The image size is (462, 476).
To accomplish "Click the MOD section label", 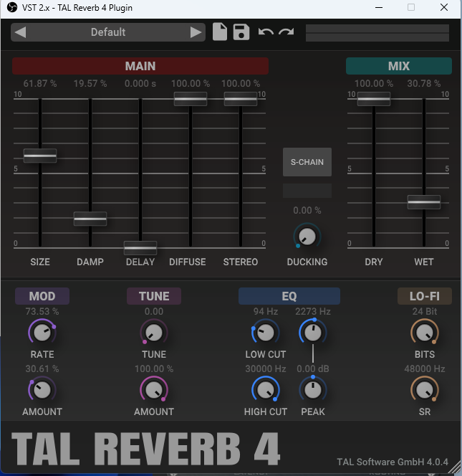I will point(42,296).
